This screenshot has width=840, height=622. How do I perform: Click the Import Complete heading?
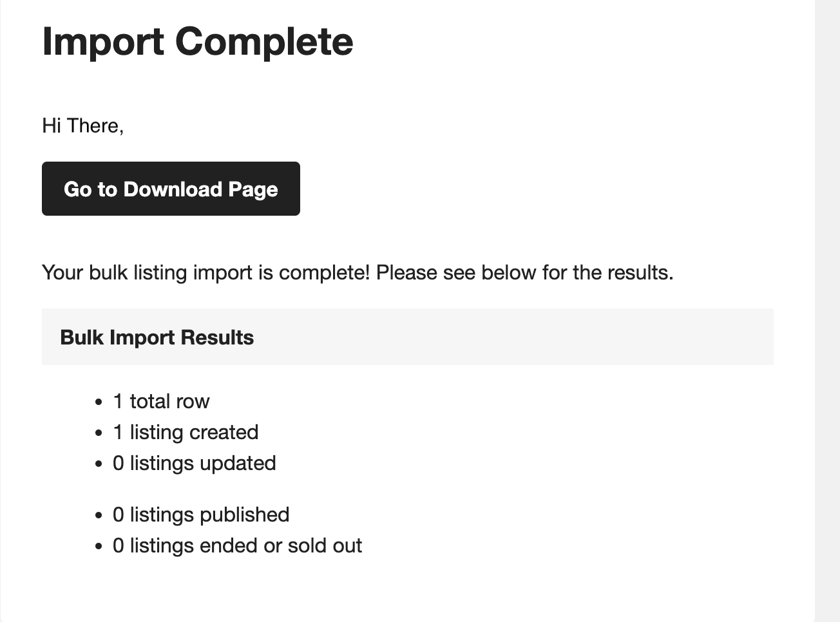(197, 41)
